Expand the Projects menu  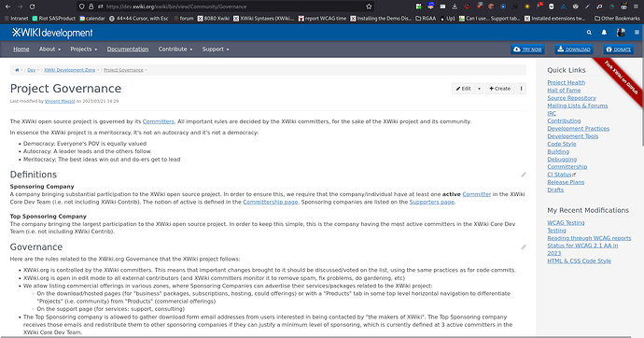(x=84, y=49)
